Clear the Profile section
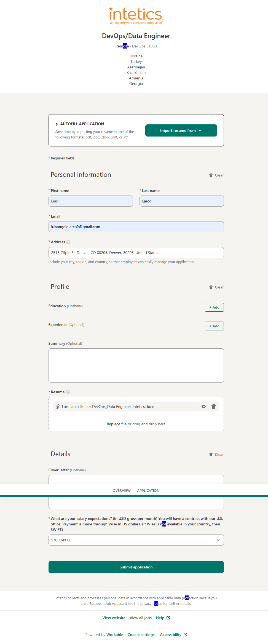The height and width of the screenshot is (644, 268). pyautogui.click(x=216, y=287)
